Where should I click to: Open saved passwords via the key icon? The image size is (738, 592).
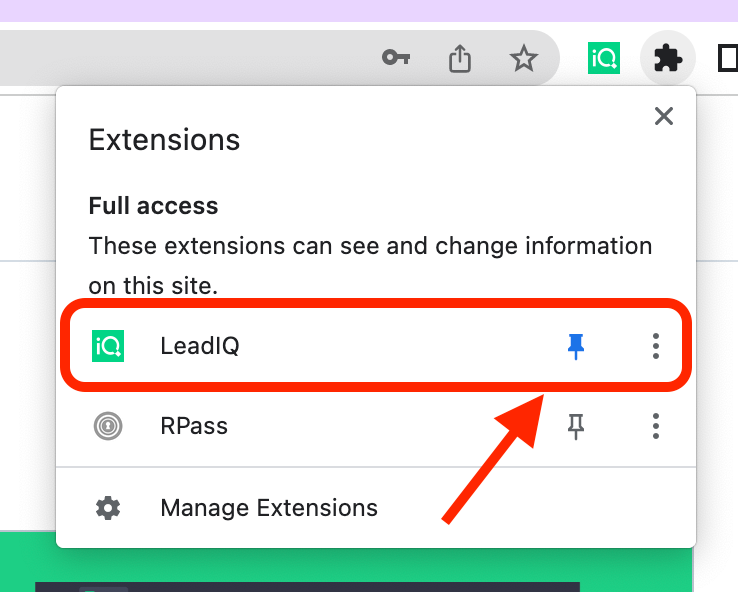tap(396, 59)
